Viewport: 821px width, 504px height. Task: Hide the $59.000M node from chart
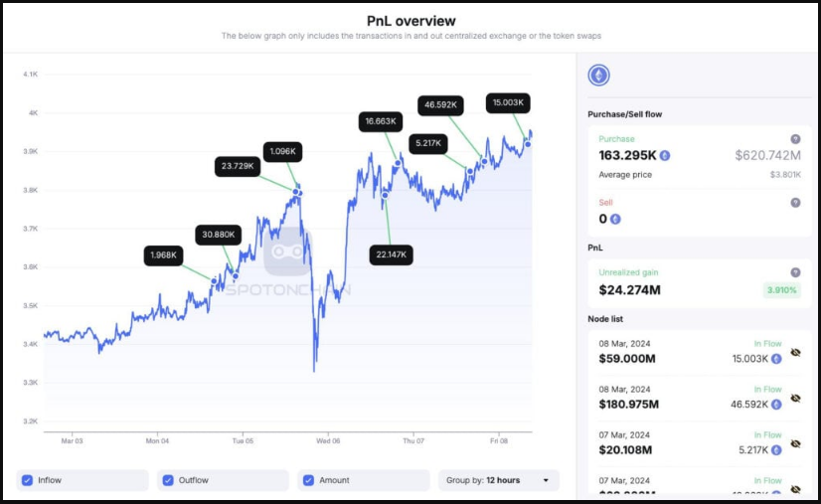coord(795,353)
